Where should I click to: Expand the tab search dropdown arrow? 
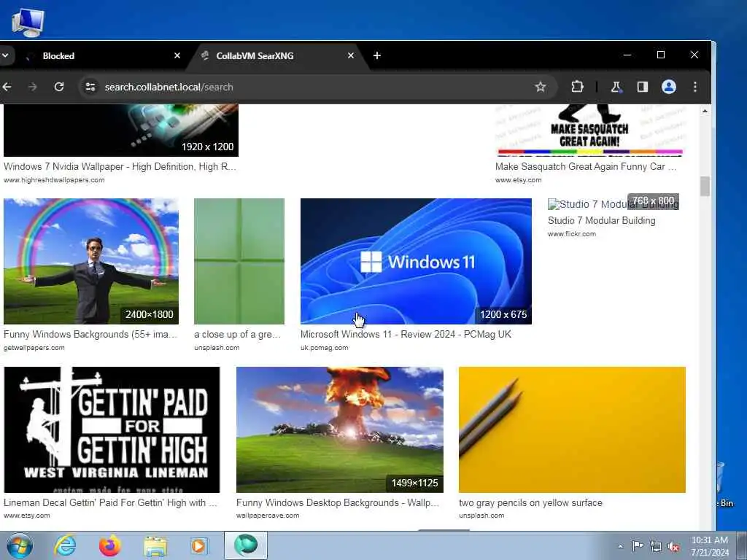(5, 55)
